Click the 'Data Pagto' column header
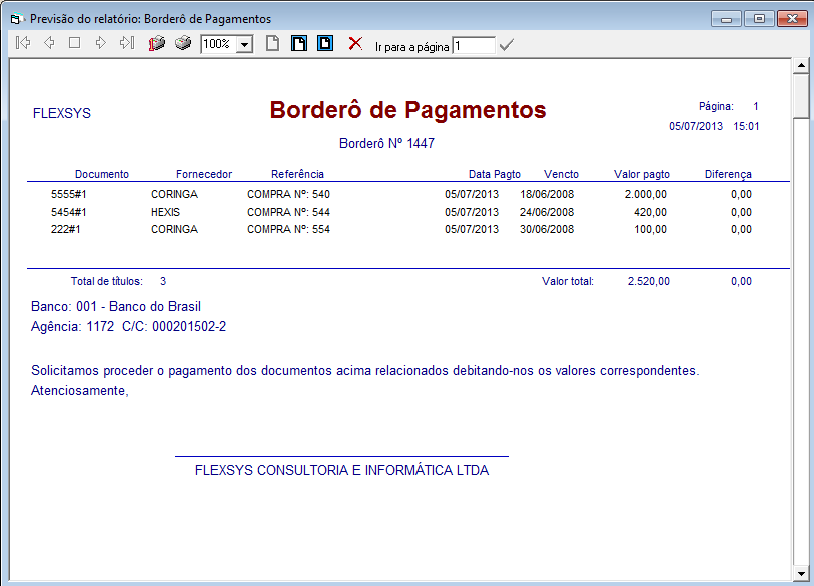This screenshot has width=814, height=586. (x=495, y=174)
